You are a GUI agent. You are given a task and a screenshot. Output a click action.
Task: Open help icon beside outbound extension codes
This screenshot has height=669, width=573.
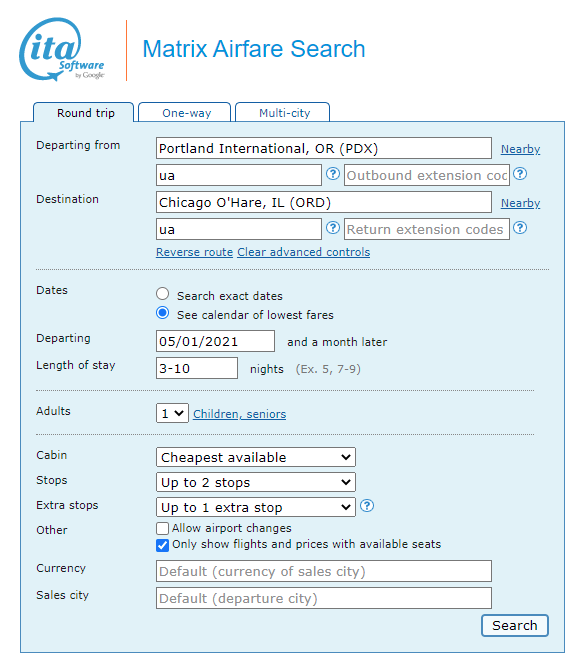[520, 174]
